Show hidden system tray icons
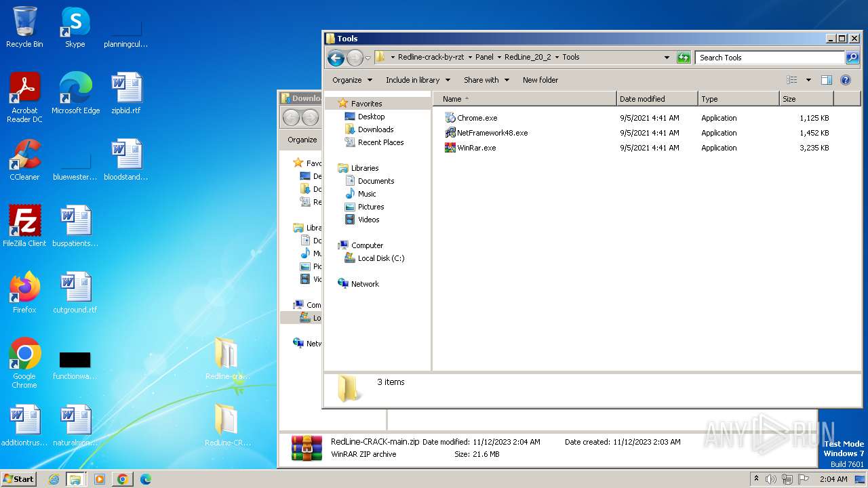This screenshot has width=868, height=488. coord(756,479)
